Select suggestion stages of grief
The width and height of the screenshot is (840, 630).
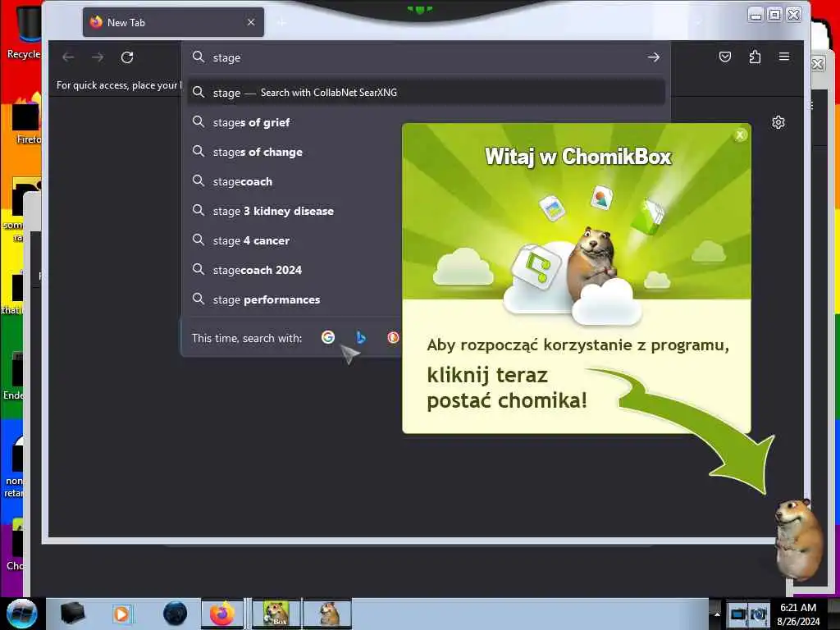[295, 123]
